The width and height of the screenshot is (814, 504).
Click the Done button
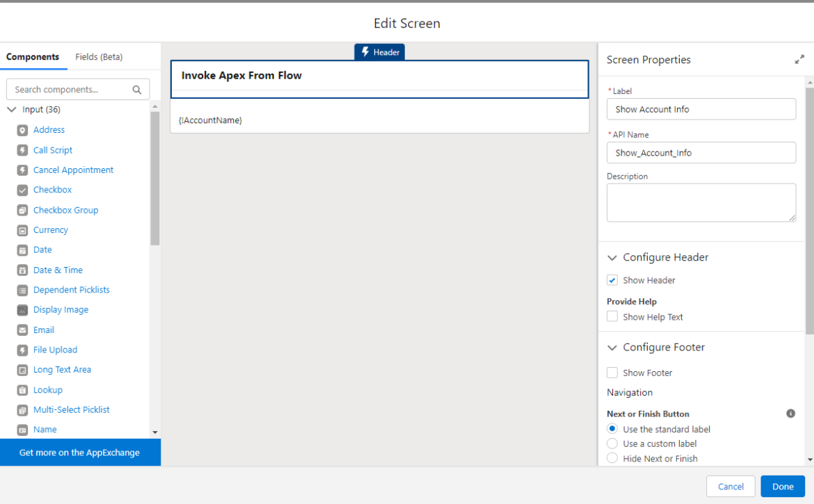(x=782, y=486)
